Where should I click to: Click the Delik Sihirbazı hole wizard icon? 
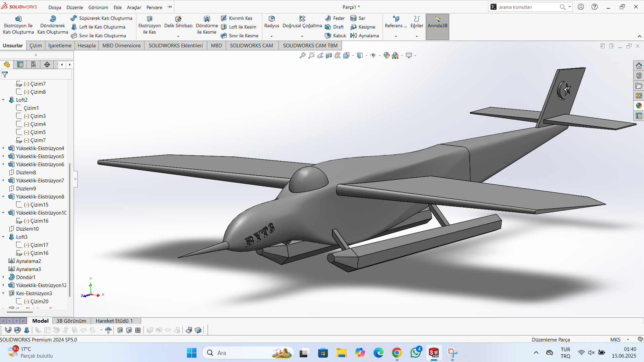click(x=178, y=19)
